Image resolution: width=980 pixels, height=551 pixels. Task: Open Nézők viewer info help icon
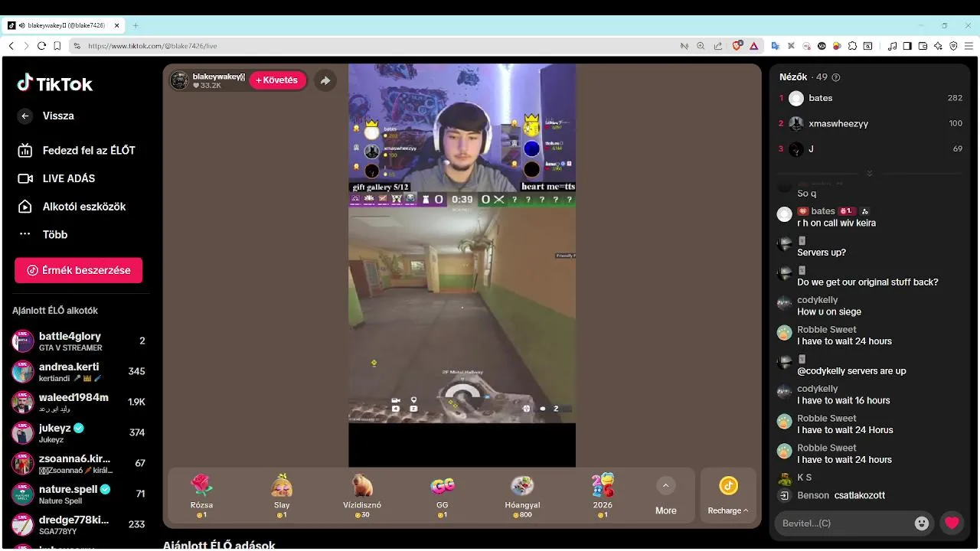[x=836, y=77]
